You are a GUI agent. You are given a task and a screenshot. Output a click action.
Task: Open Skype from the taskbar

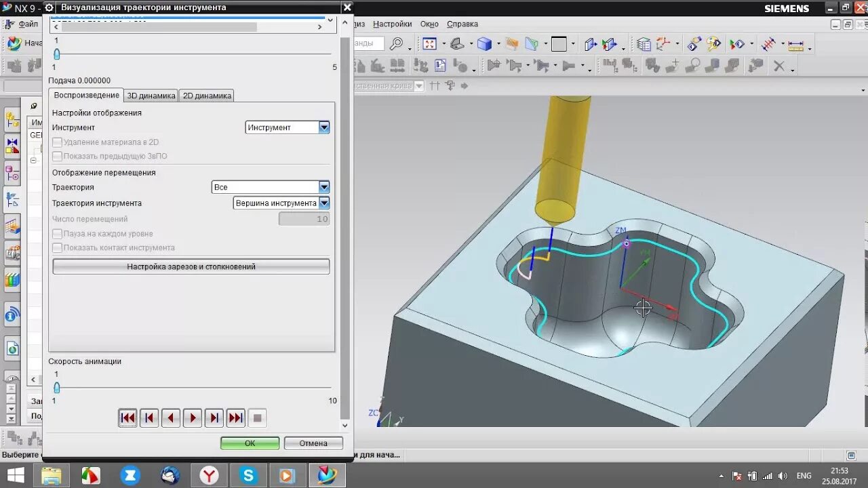pos(248,475)
